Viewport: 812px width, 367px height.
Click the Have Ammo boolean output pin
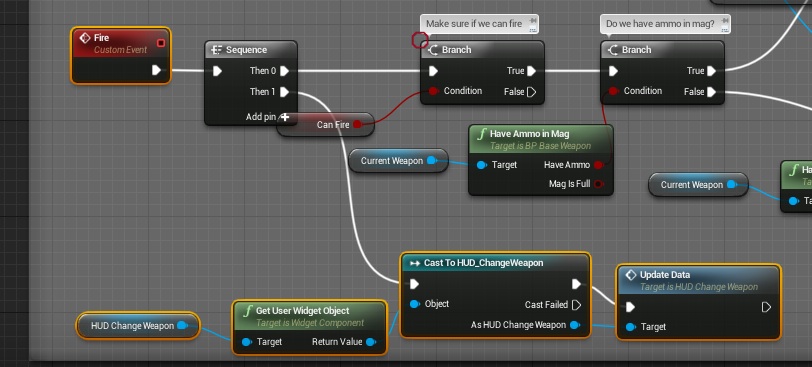click(599, 165)
